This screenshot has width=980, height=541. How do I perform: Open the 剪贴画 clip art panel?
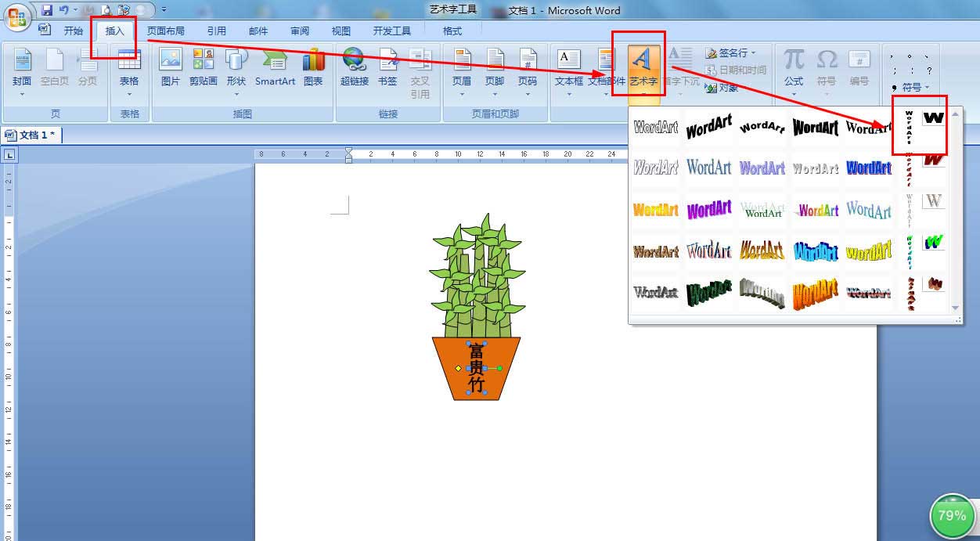(x=204, y=69)
